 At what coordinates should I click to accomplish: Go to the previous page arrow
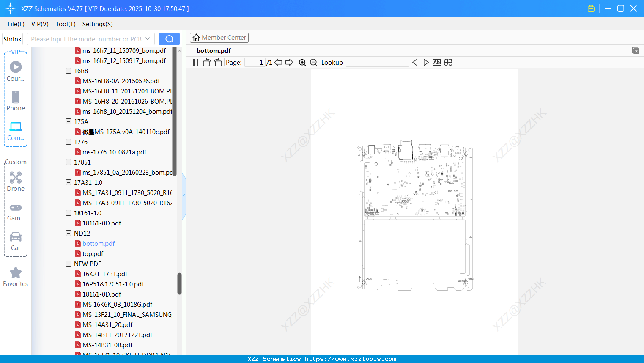(278, 63)
